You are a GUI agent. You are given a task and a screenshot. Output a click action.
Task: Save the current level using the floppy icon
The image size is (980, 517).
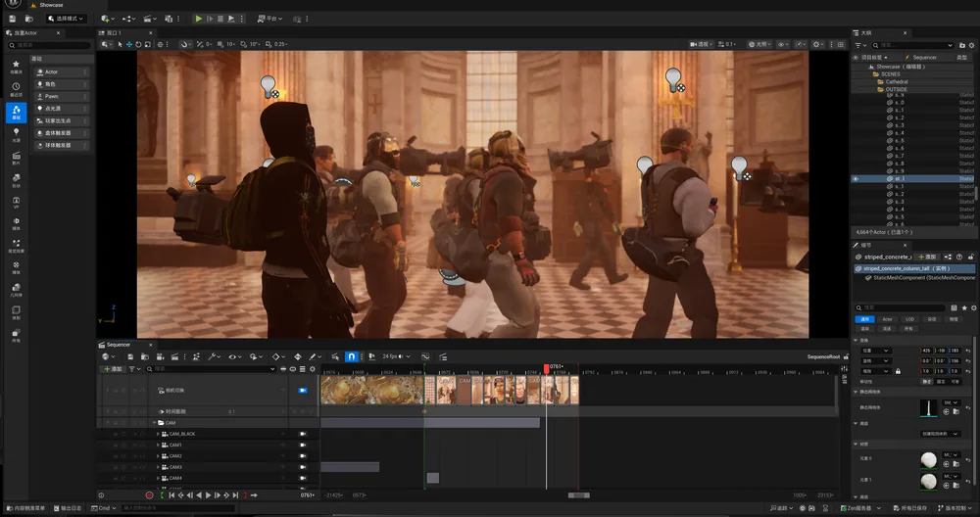(x=13, y=19)
